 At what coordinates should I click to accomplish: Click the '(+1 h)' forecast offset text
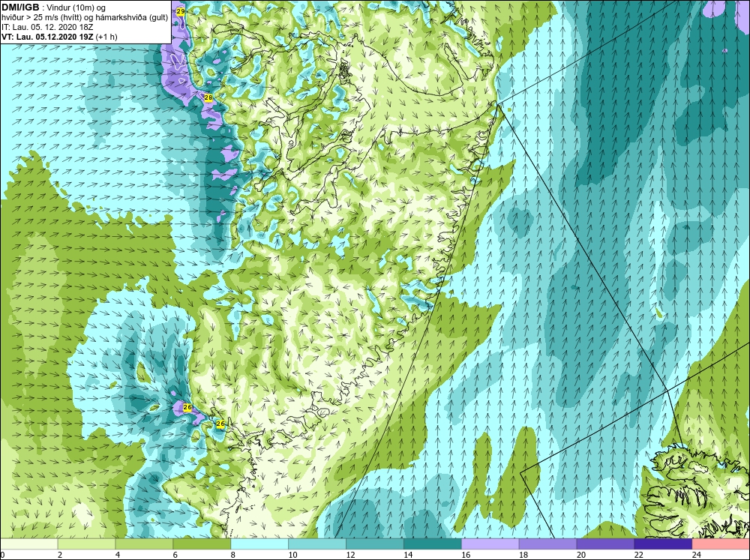[106, 37]
